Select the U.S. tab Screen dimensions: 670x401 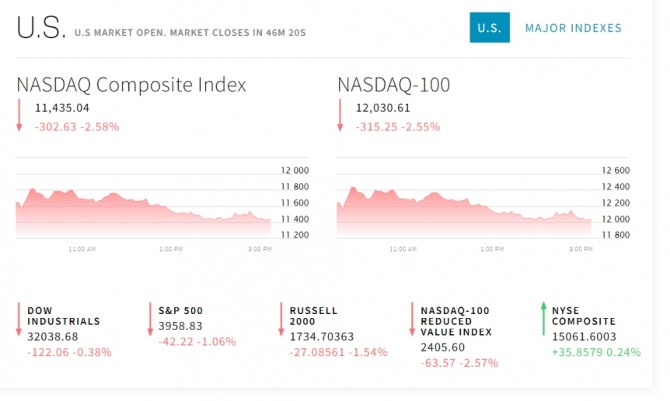tap(490, 28)
